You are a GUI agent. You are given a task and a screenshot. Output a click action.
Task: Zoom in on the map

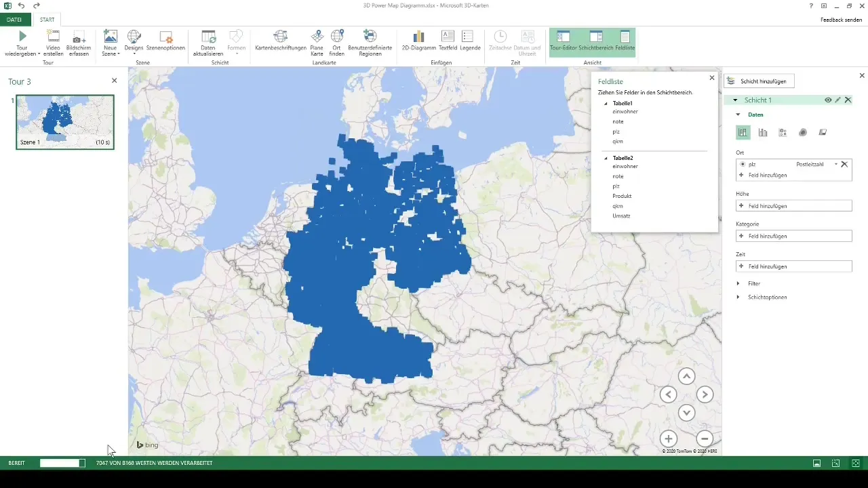[x=668, y=439]
